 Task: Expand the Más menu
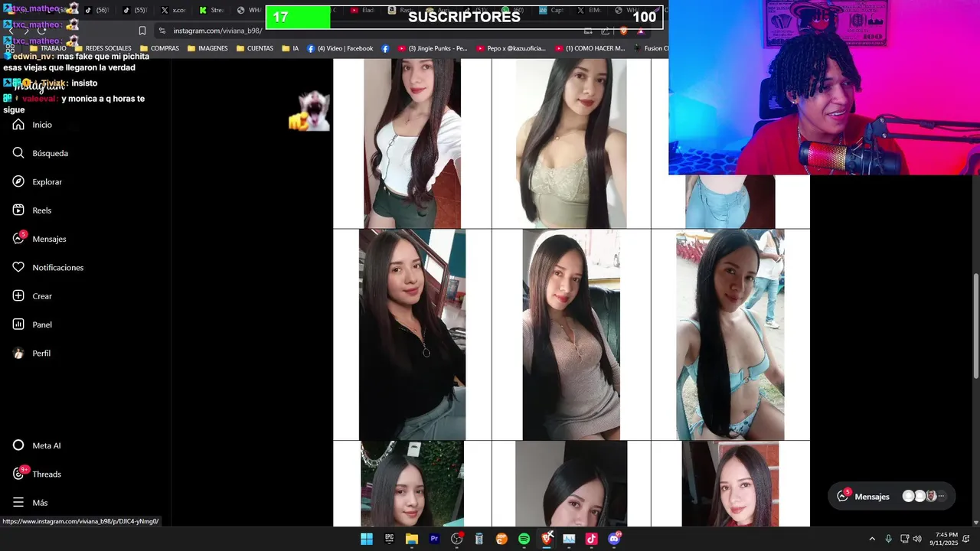(30, 503)
